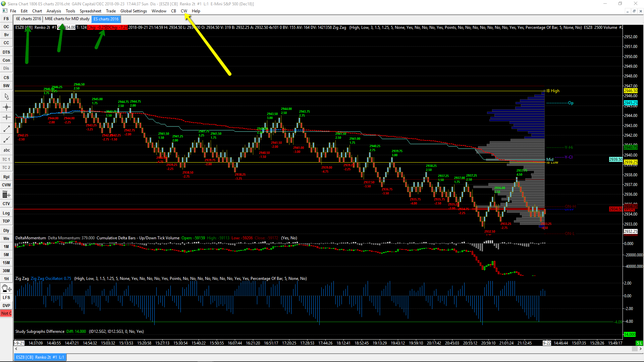
Task: Switch to 6E charts 2016 tab
Action: (x=29, y=19)
